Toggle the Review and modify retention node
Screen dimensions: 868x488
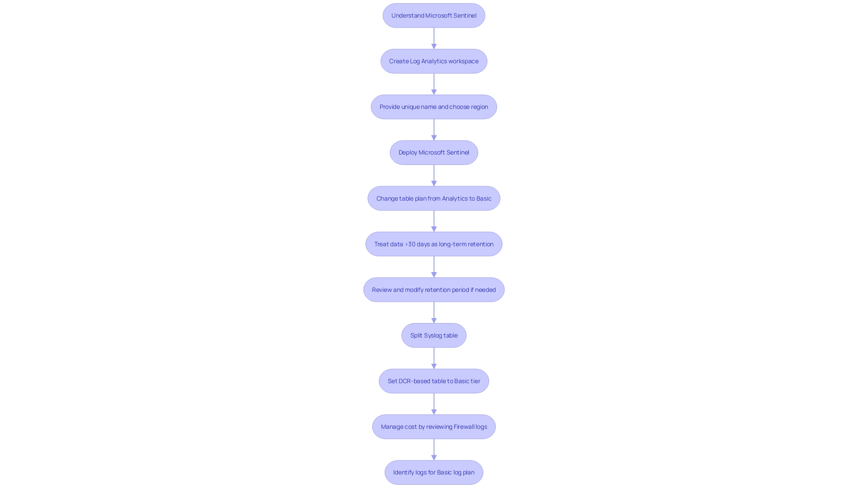point(434,290)
